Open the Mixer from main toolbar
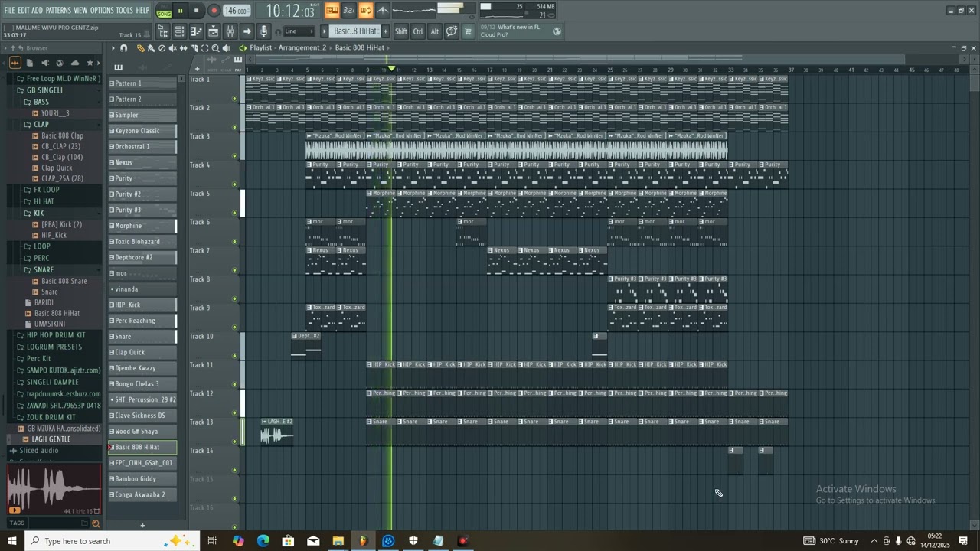This screenshot has width=980, height=551. [230, 31]
